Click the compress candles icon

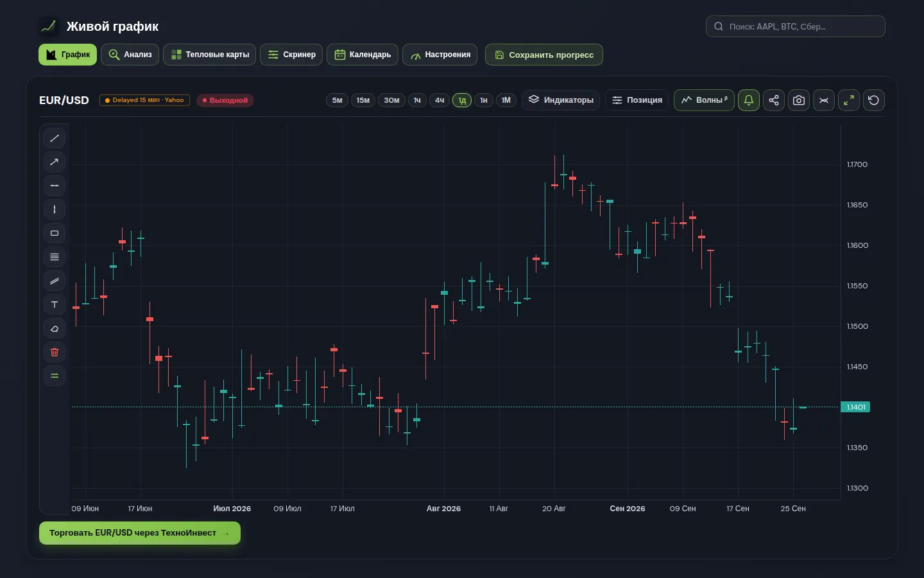click(824, 100)
